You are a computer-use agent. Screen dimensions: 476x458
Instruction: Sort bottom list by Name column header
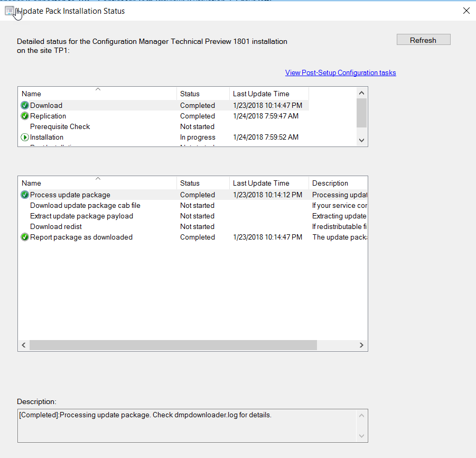pos(97,183)
